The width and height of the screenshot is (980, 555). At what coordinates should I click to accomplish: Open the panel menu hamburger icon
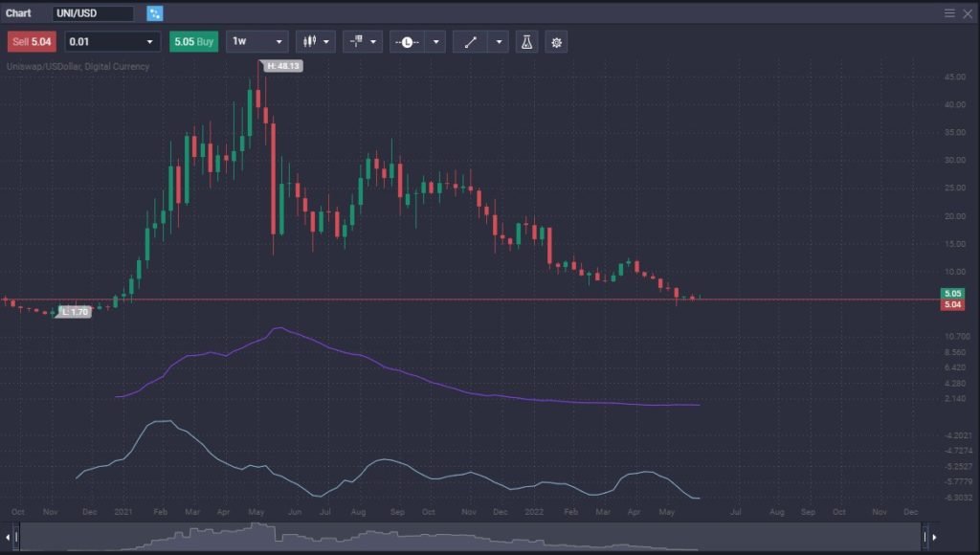pos(949,13)
